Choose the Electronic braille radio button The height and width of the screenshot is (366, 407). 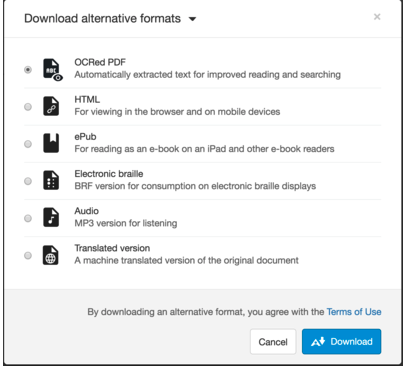click(28, 181)
